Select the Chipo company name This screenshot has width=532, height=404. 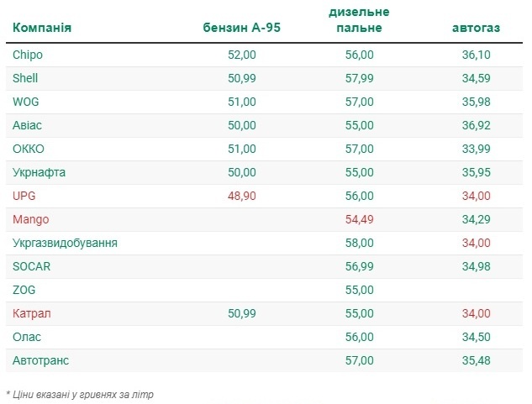point(28,55)
